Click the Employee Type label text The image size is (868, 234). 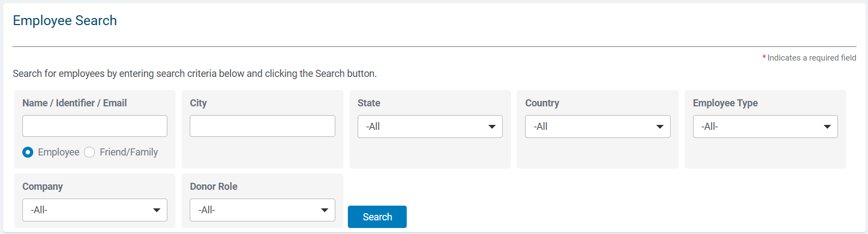point(726,103)
